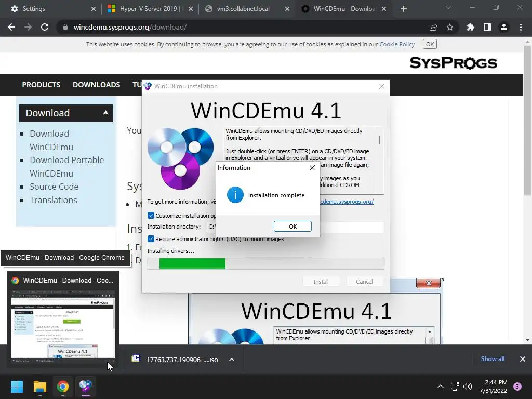Click the Cancel button in installer
Screen dimensions: 532x399
tap(364, 282)
